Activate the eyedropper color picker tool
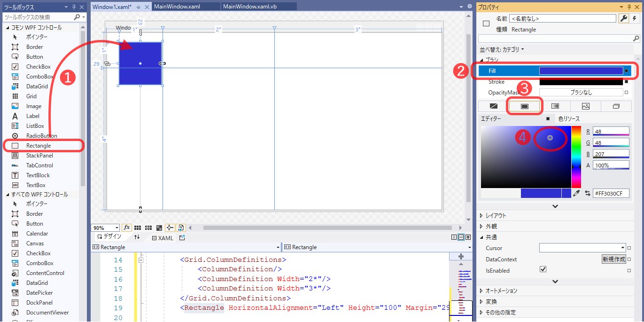Viewport: 644px width, 322px height. (x=576, y=193)
